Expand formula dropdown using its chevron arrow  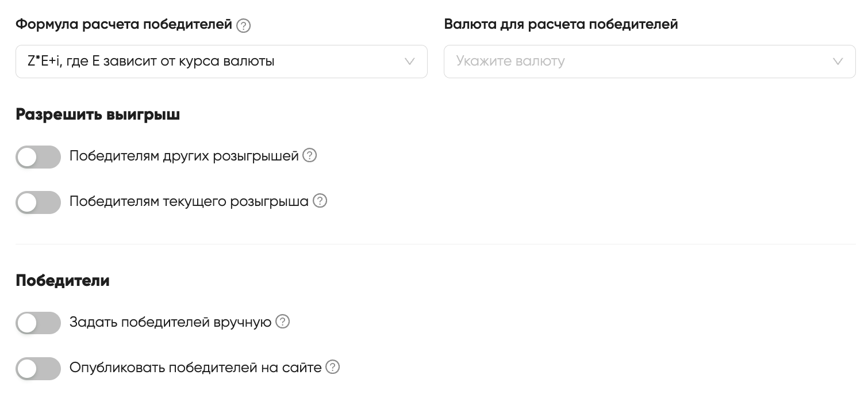[x=410, y=62]
